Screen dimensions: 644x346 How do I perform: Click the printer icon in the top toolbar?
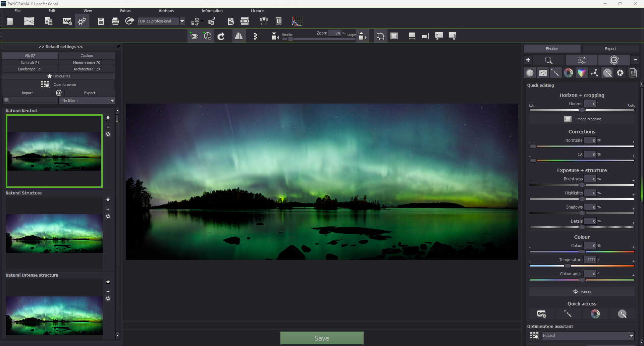115,21
